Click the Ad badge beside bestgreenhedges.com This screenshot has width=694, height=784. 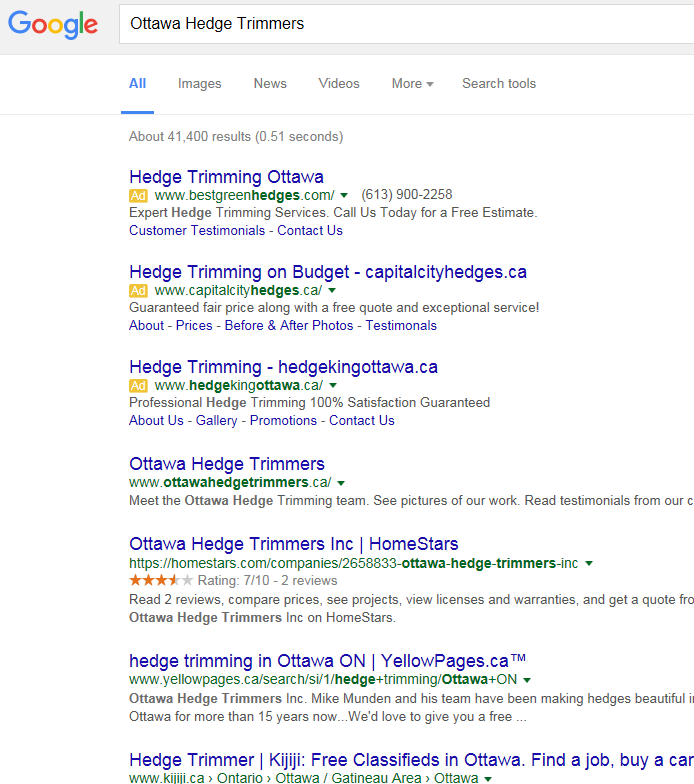[x=139, y=195]
